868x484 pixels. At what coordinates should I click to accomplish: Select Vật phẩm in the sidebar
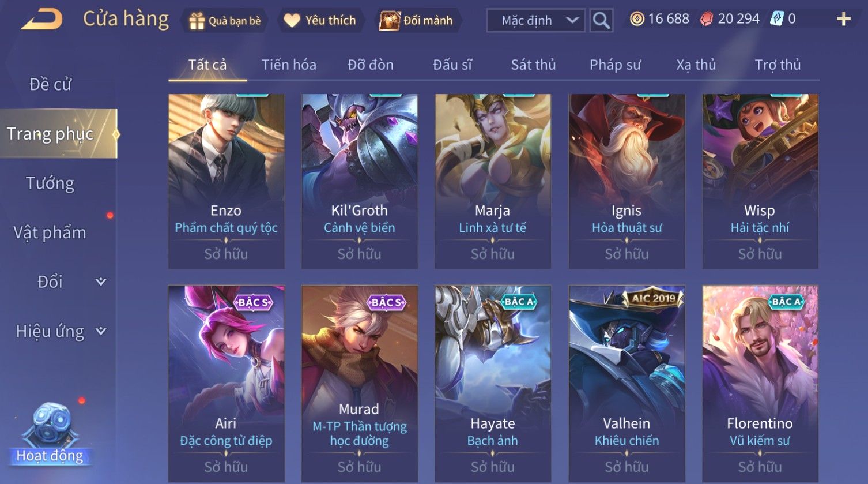50,232
